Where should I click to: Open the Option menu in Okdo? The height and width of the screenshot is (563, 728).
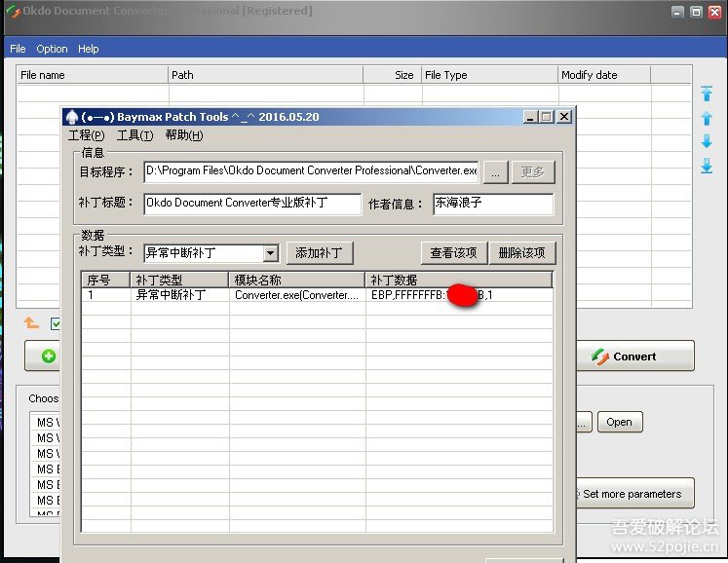52,49
